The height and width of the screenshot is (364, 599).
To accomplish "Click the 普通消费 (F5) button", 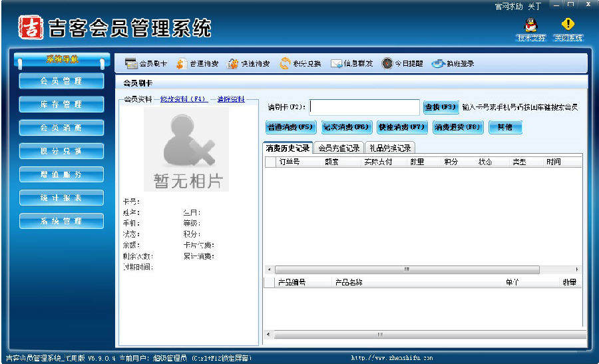I will (x=291, y=127).
